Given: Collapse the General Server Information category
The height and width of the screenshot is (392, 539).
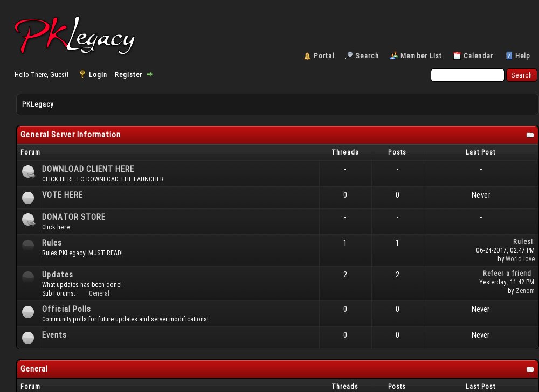Looking at the screenshot, I should [530, 135].
